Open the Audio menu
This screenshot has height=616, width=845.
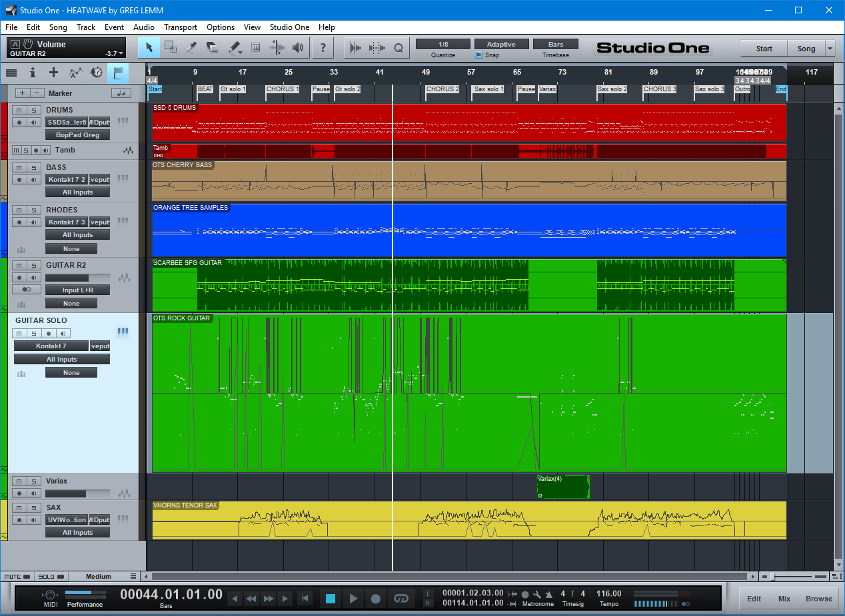[x=144, y=27]
